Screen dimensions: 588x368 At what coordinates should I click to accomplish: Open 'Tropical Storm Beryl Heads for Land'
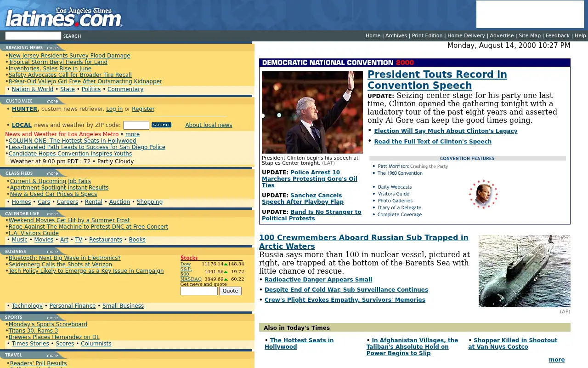click(58, 62)
